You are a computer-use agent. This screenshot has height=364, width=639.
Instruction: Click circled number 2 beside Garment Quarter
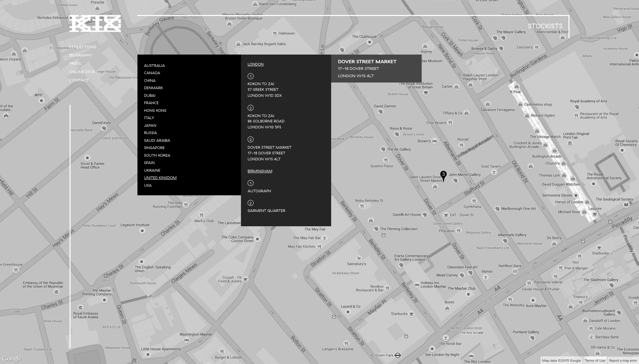(251, 203)
